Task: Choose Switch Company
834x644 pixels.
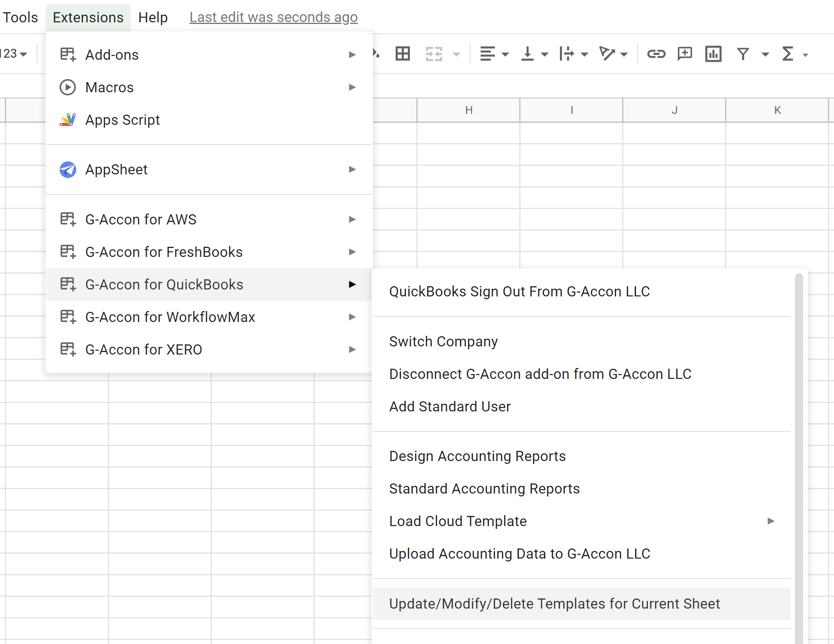Action: coord(581,342)
